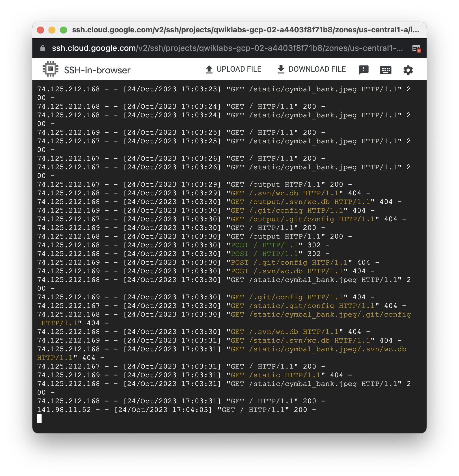This screenshot has width=459, height=476.
Task: Open the send feedback icon
Action: click(363, 70)
